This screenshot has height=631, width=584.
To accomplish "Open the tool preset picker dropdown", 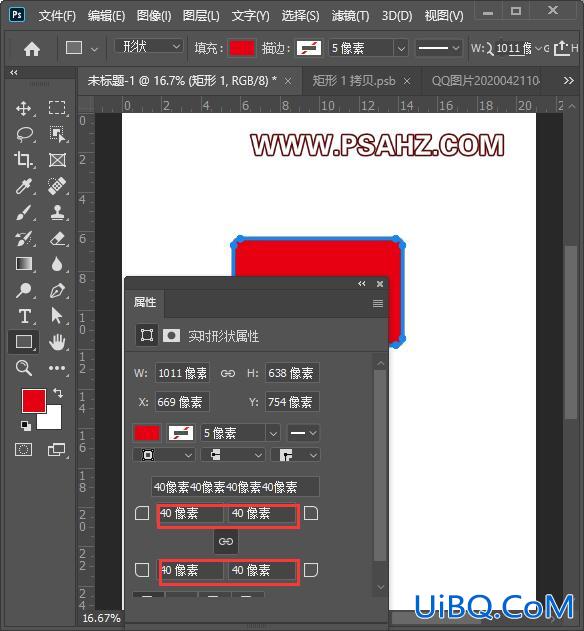I will tap(94, 49).
